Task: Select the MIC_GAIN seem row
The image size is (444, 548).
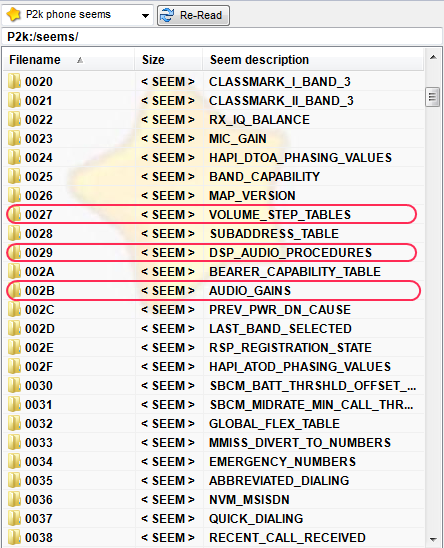Action: 214,139
